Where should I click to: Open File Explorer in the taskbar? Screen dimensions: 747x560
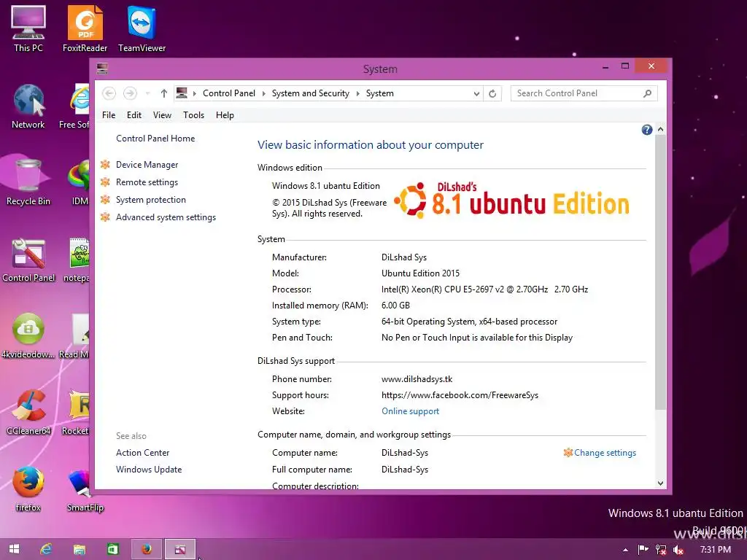click(79, 549)
